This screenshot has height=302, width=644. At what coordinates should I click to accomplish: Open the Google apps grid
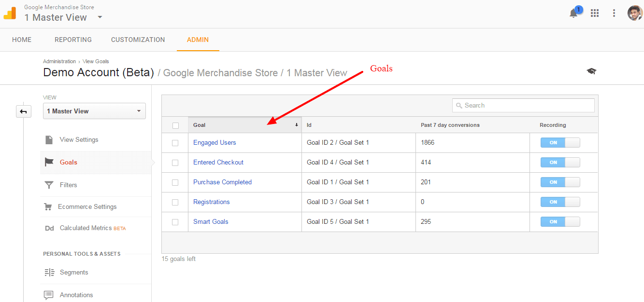(x=595, y=14)
